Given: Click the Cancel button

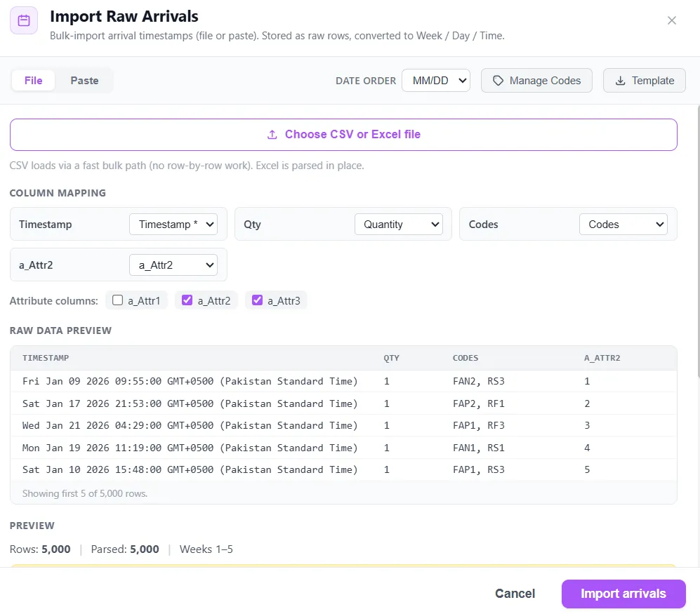Looking at the screenshot, I should click(515, 594).
